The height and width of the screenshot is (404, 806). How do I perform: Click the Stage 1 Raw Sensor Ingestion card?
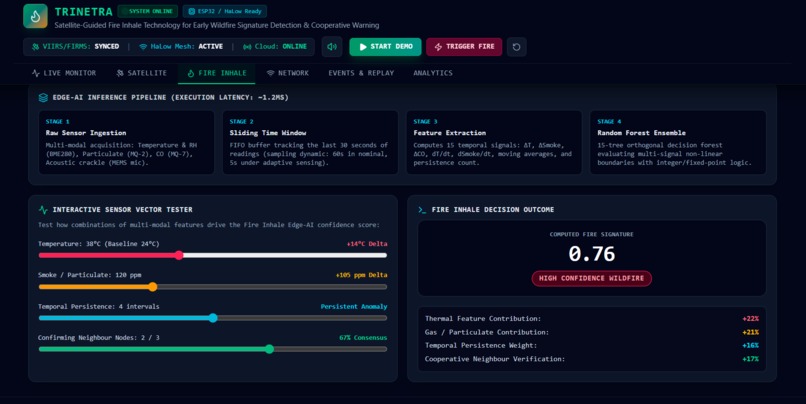pos(126,142)
